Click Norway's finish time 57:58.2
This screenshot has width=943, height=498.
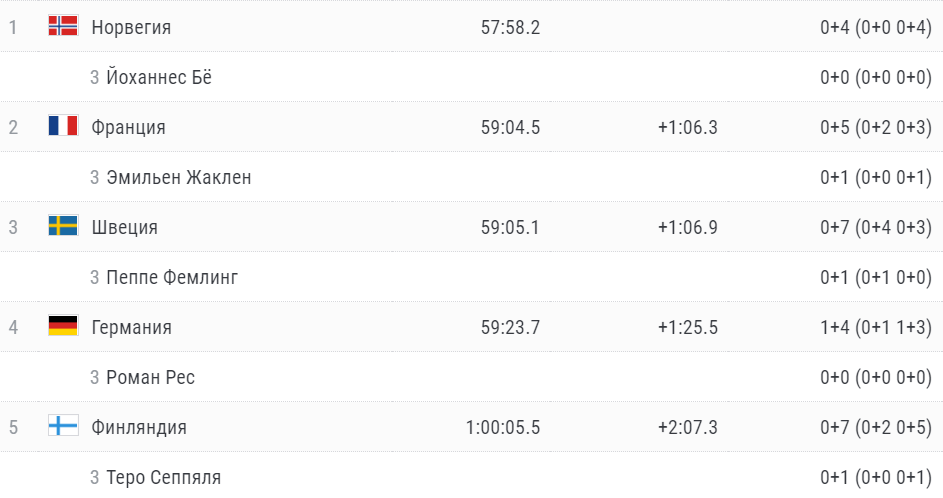[x=510, y=27]
